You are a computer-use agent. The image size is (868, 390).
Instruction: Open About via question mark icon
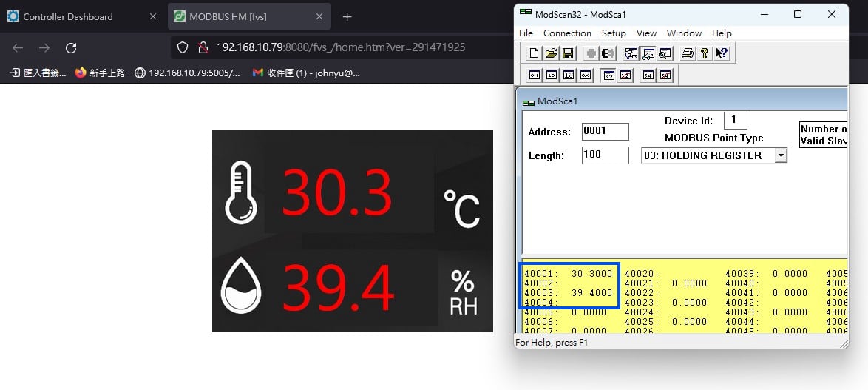[705, 53]
